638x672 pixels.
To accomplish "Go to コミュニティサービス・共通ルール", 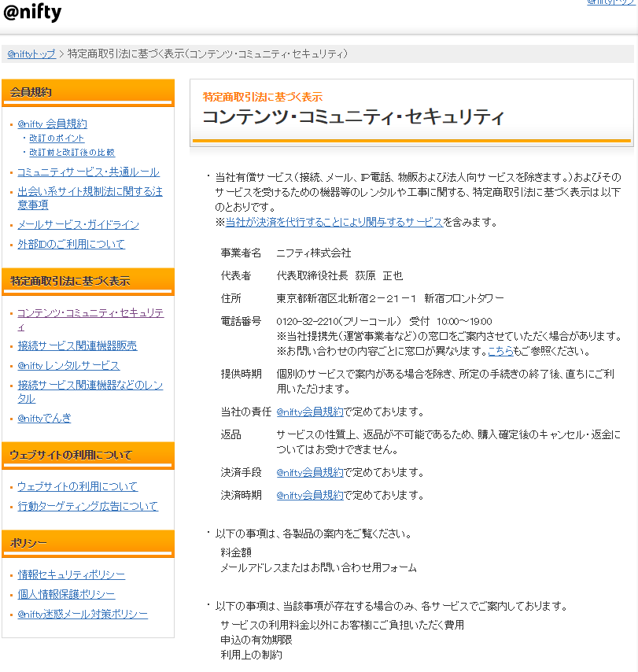I will (88, 172).
